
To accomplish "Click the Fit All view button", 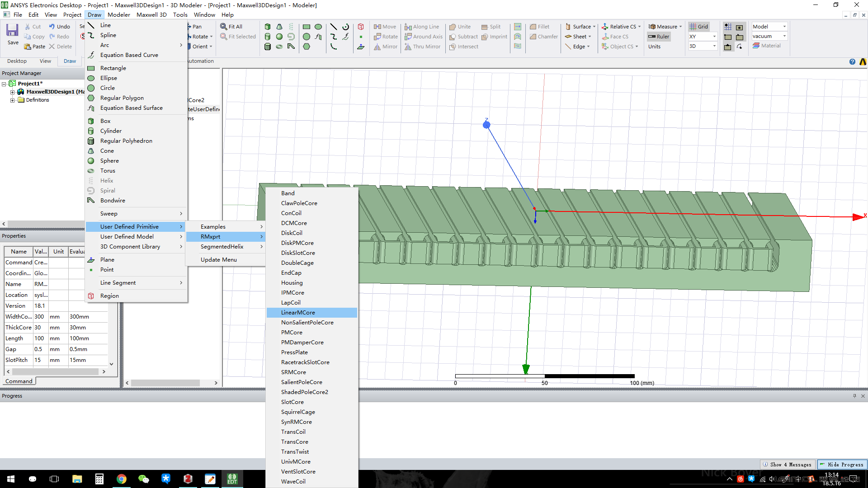I will tap(231, 26).
